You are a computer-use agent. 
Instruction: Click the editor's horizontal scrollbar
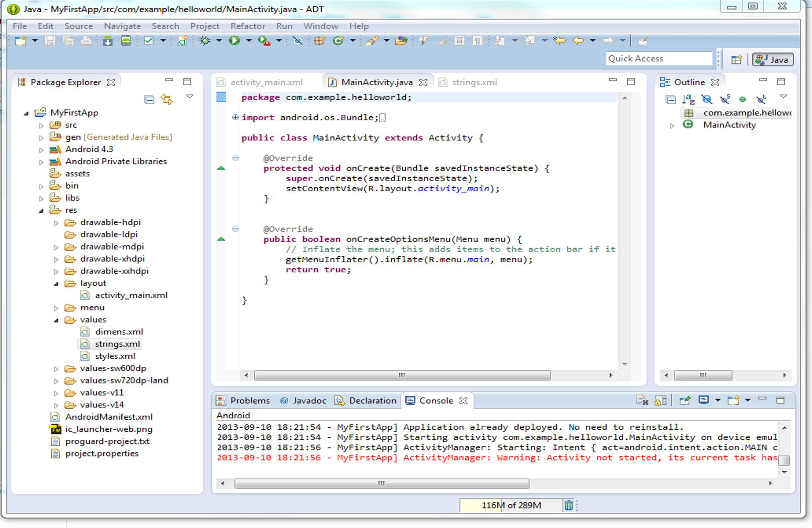click(x=402, y=375)
